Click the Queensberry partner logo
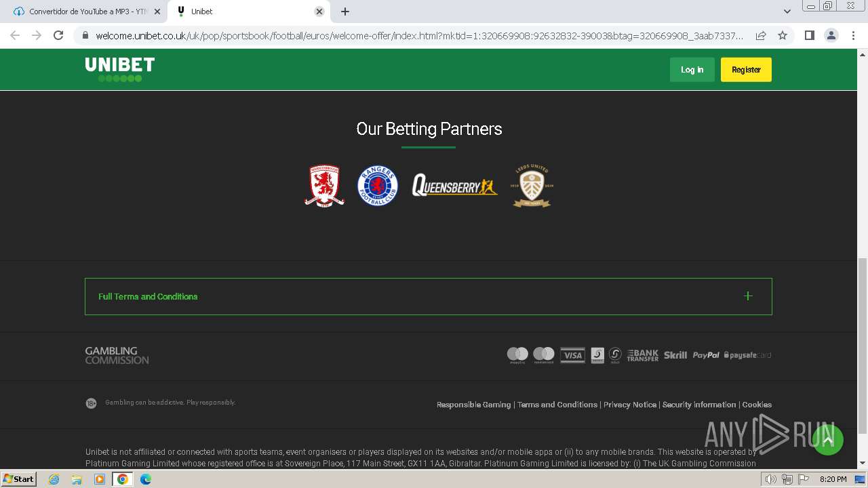 tap(455, 186)
